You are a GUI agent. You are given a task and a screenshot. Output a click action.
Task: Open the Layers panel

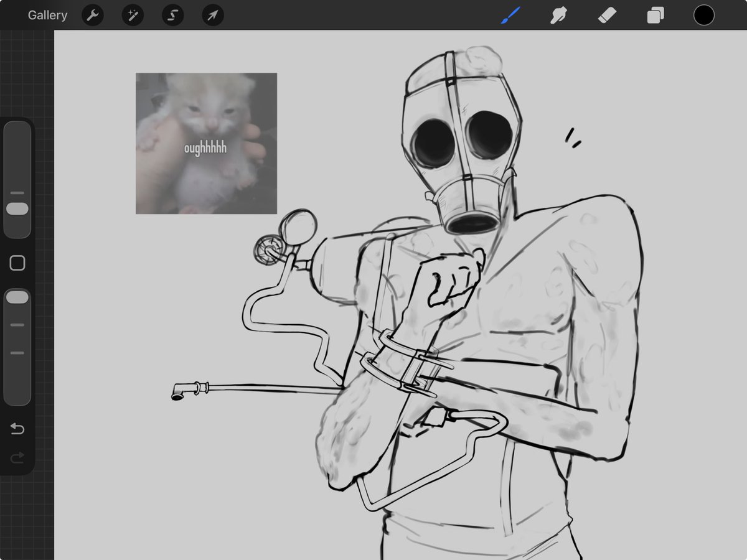click(x=655, y=15)
